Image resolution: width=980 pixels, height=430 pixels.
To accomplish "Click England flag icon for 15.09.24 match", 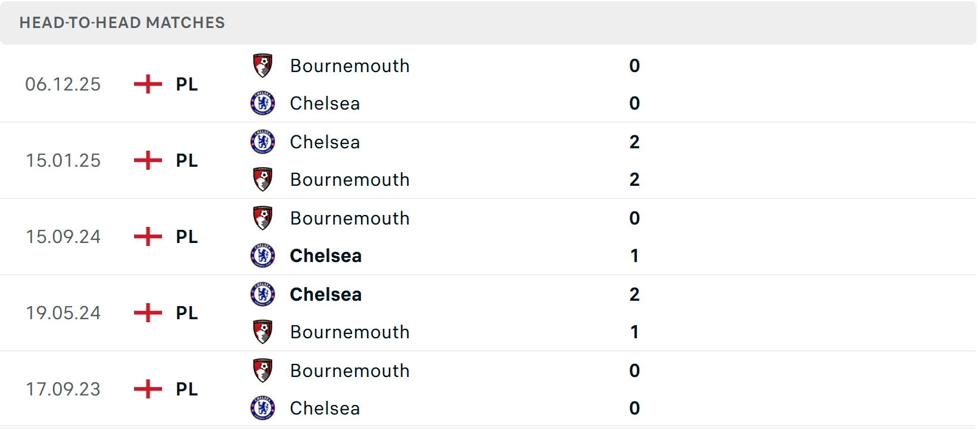I will point(148,237).
